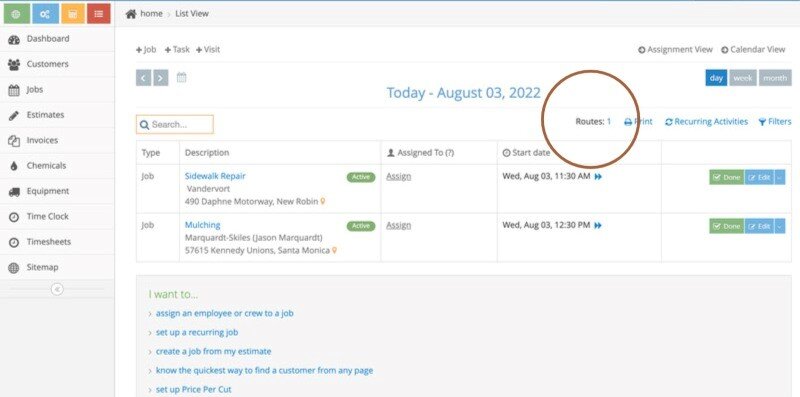Assign the Mulching job

coord(398,226)
